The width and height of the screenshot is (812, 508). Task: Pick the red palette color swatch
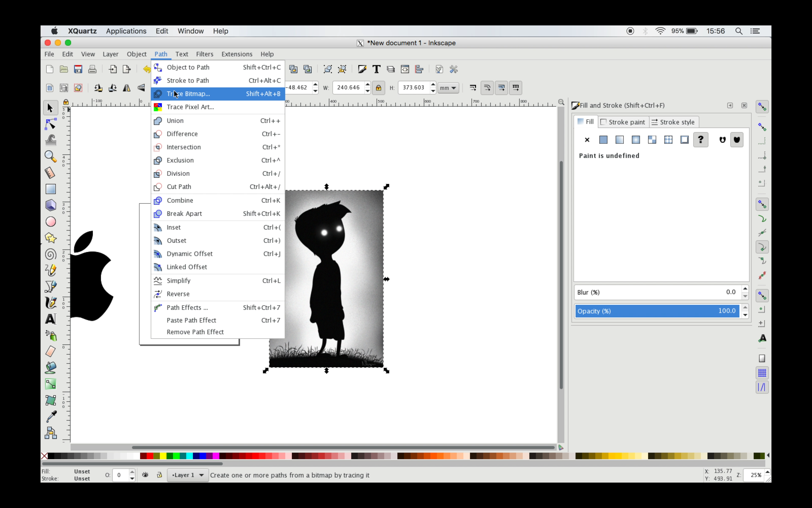(150, 456)
